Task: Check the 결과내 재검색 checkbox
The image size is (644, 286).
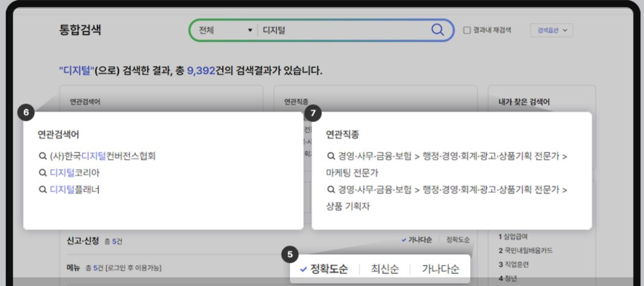Action: click(467, 31)
